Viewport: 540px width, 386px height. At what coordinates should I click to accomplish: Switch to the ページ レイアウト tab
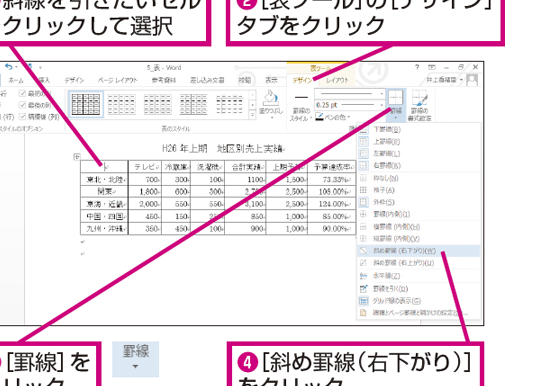coord(117,80)
